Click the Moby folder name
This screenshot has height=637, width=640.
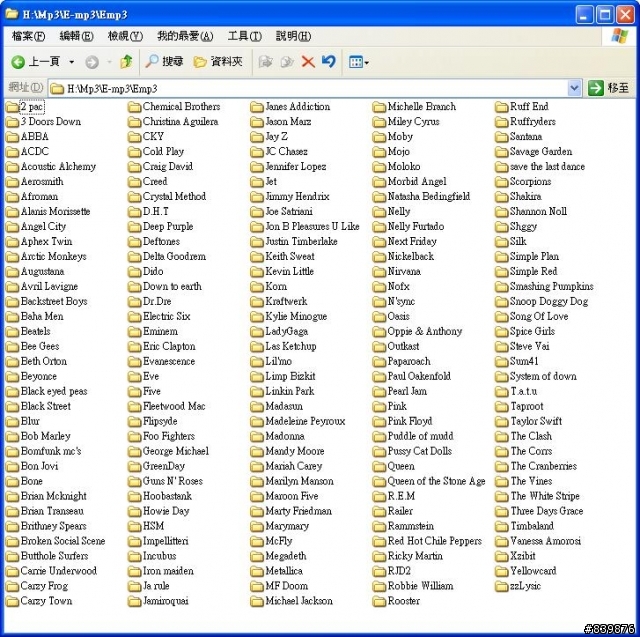pyautogui.click(x=400, y=137)
